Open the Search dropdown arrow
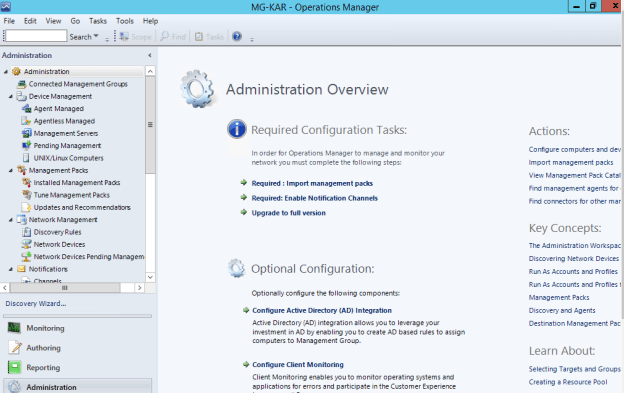This screenshot has height=393, width=624. coord(96,36)
